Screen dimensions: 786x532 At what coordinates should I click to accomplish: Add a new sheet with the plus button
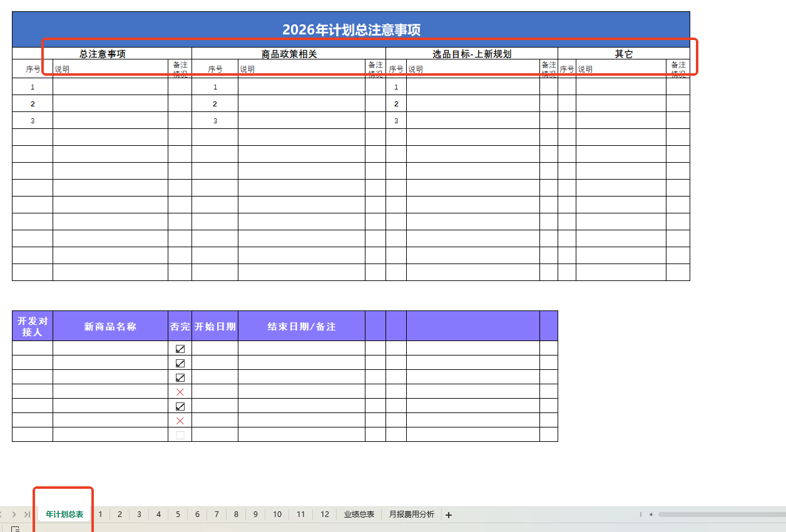[448, 515]
